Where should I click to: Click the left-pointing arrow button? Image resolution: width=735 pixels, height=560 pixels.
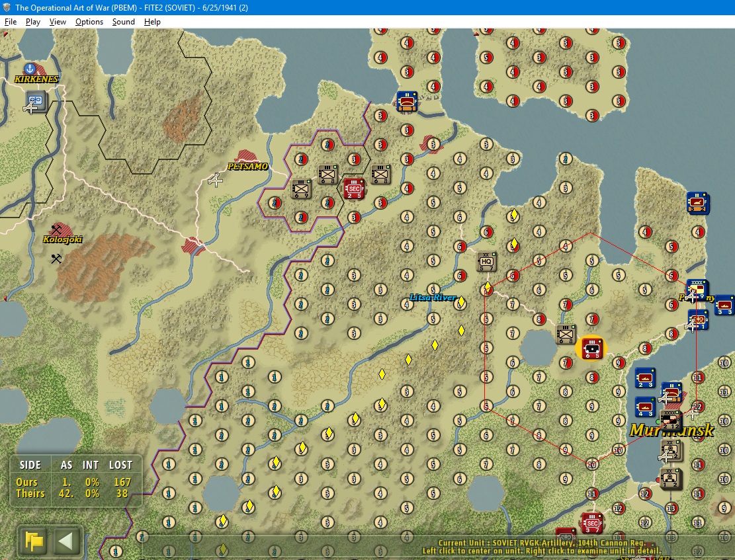[x=66, y=541]
